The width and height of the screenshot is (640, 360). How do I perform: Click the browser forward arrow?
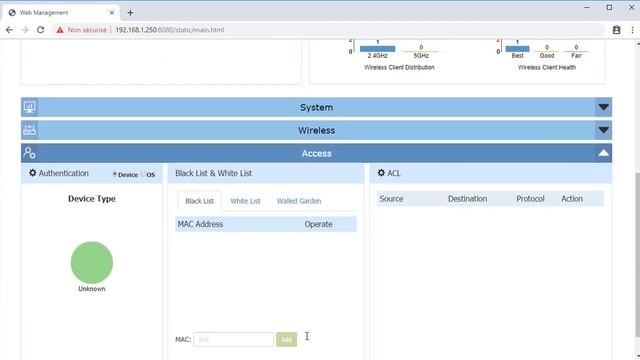tap(24, 30)
